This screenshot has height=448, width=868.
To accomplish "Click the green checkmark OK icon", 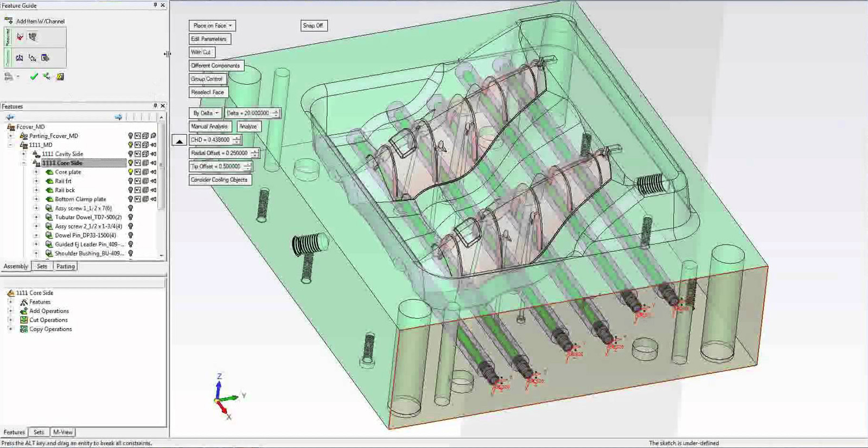I will tap(34, 77).
